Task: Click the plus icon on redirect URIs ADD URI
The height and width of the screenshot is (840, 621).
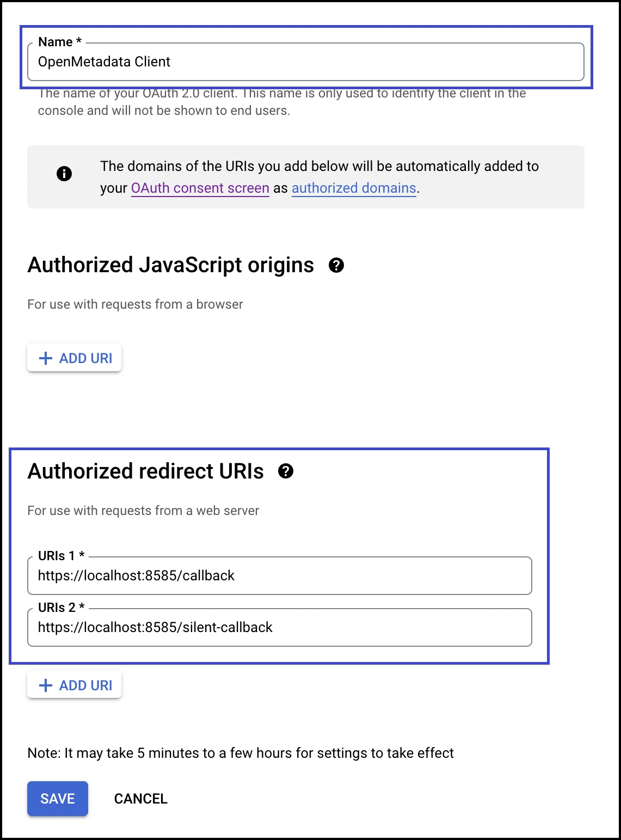Action: pyautogui.click(x=45, y=685)
